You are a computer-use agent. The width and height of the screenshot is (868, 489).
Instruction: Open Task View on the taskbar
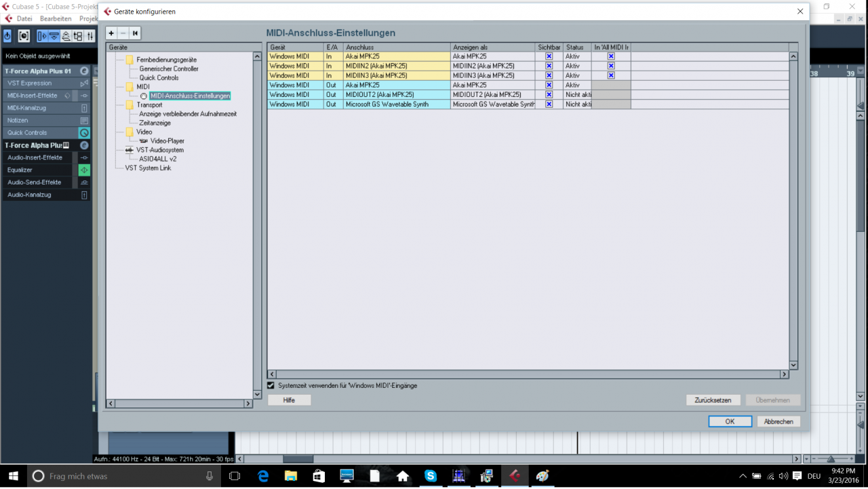235,476
